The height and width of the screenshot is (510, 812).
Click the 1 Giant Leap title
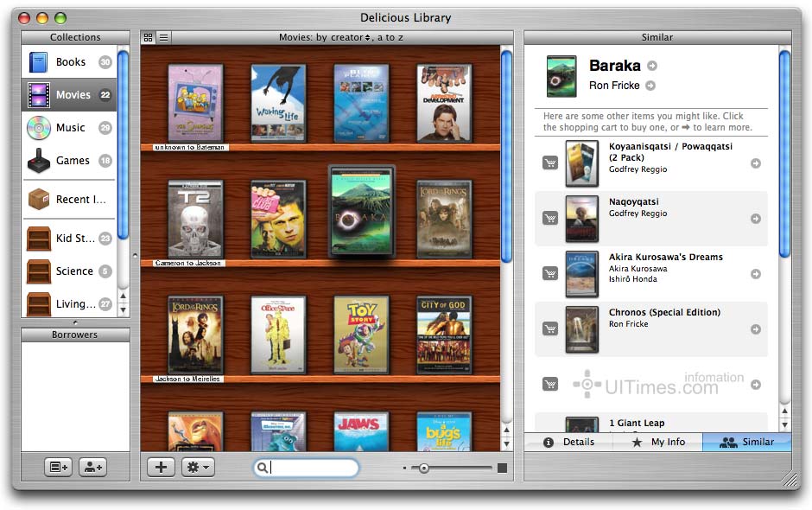[637, 423]
